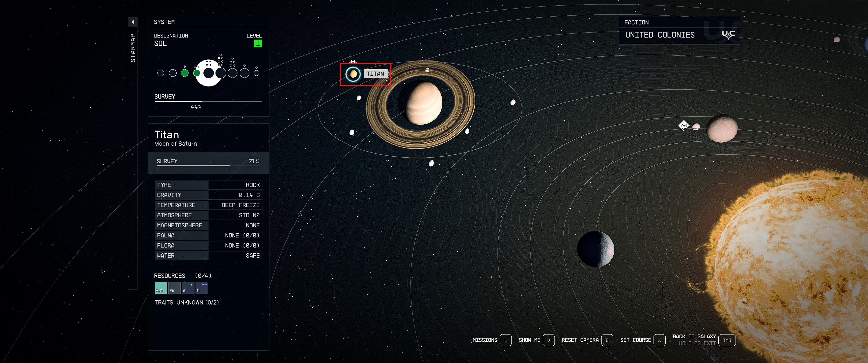Select the first green planet in the diagram
868x363 pixels.
click(184, 73)
